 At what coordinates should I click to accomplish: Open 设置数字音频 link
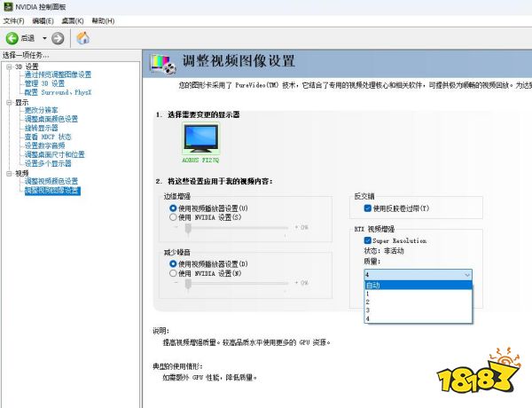point(45,145)
